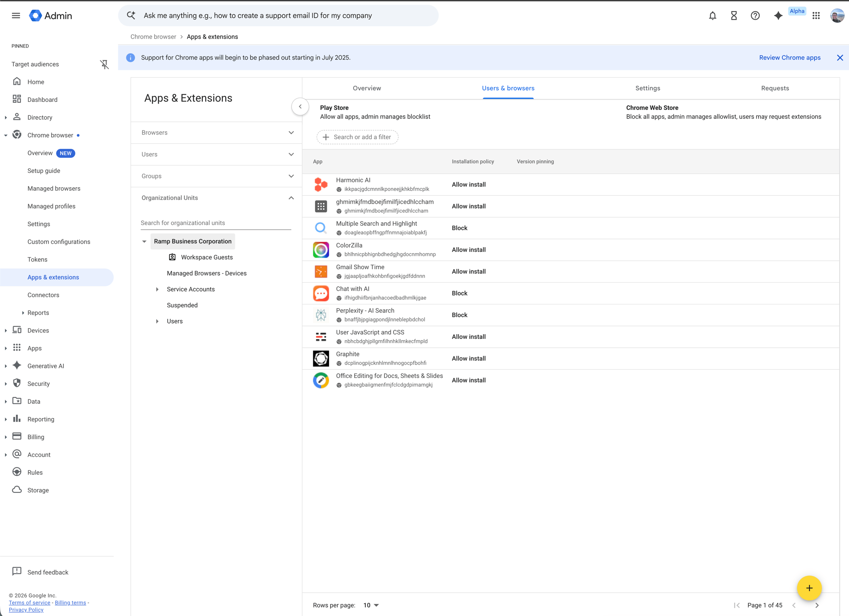Screen dimensions: 849x616
Task: Click the Chat with AI app icon
Action: tap(321, 293)
